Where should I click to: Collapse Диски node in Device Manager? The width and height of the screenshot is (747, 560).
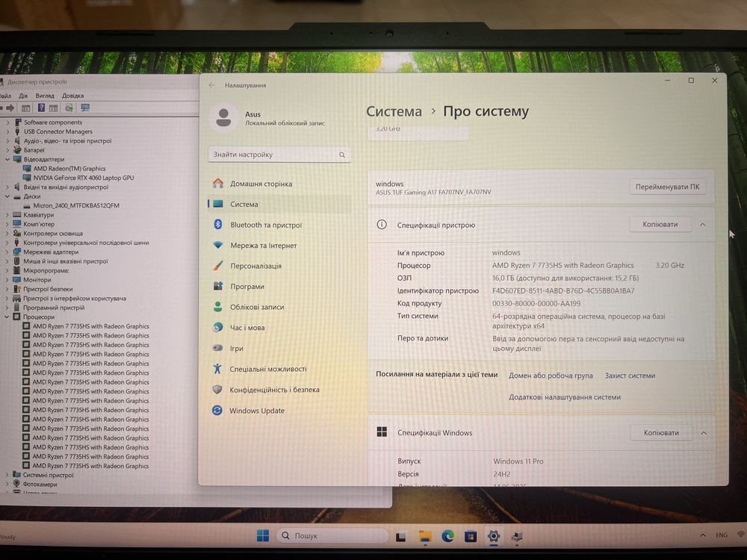pos(7,196)
